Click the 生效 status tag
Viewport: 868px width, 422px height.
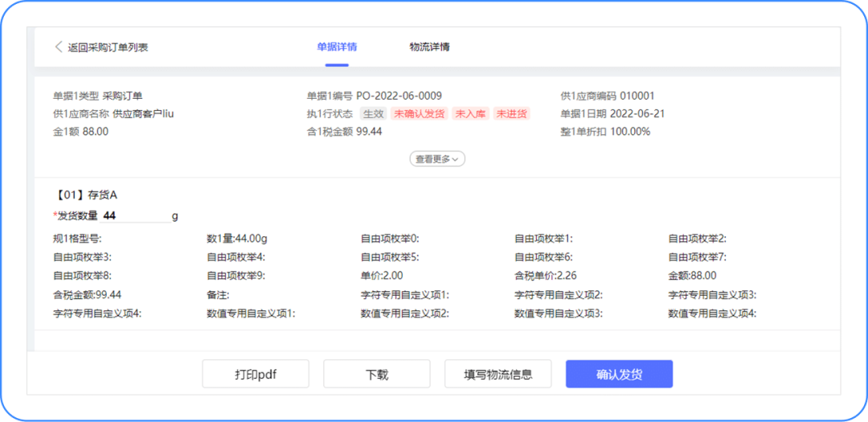coord(373,114)
